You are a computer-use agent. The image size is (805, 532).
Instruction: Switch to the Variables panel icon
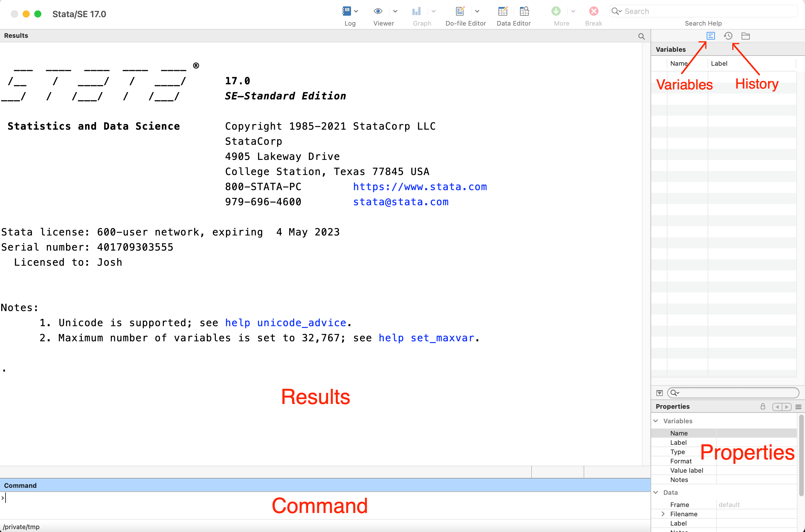(711, 36)
